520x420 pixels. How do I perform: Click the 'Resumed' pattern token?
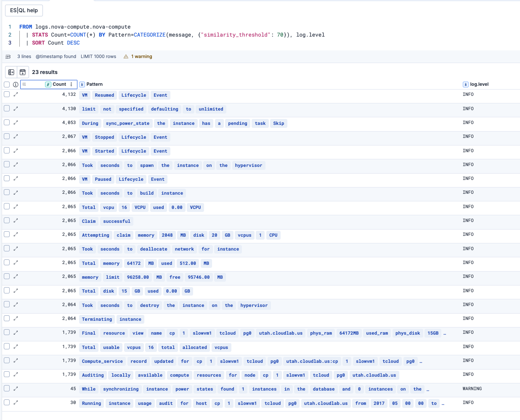[x=104, y=95]
